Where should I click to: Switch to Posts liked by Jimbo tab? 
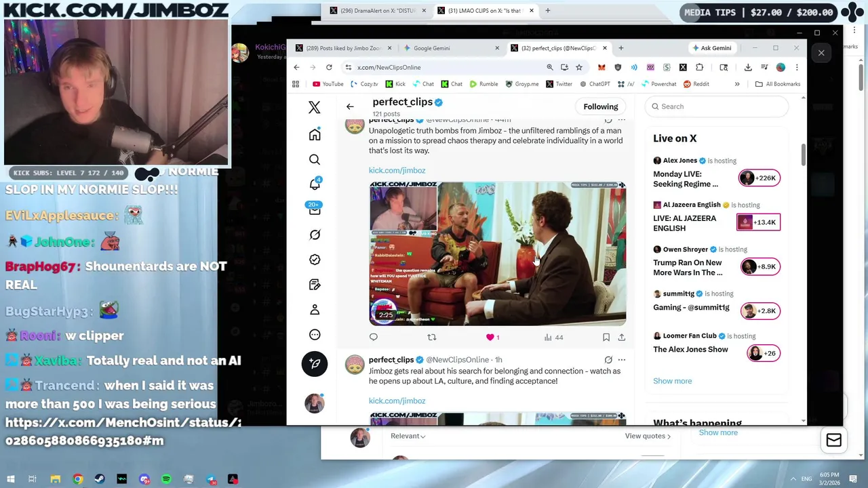344,48
